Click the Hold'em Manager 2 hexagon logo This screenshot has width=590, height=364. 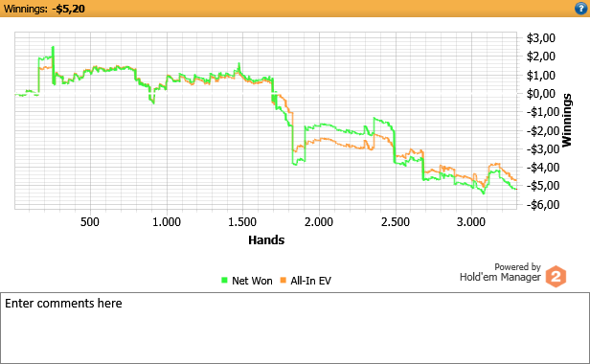pos(556,277)
